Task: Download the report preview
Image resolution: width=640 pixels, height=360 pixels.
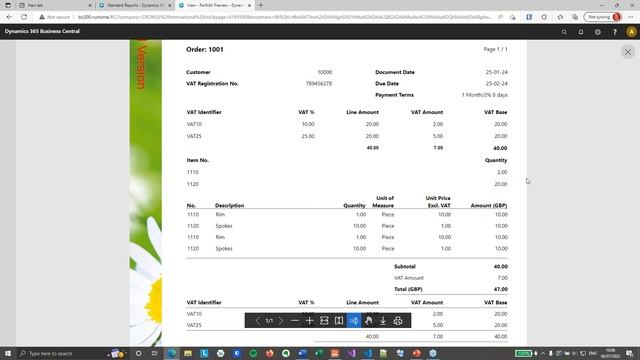Action: click(383, 321)
